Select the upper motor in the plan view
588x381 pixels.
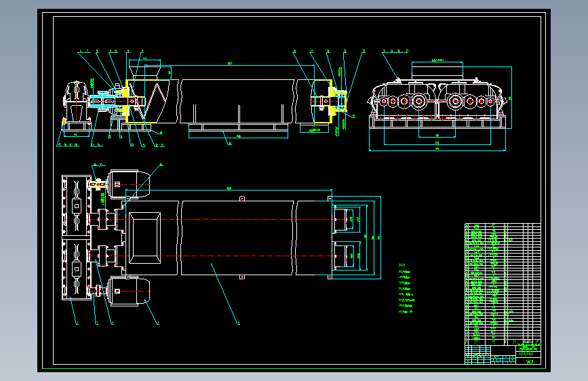[129, 184]
